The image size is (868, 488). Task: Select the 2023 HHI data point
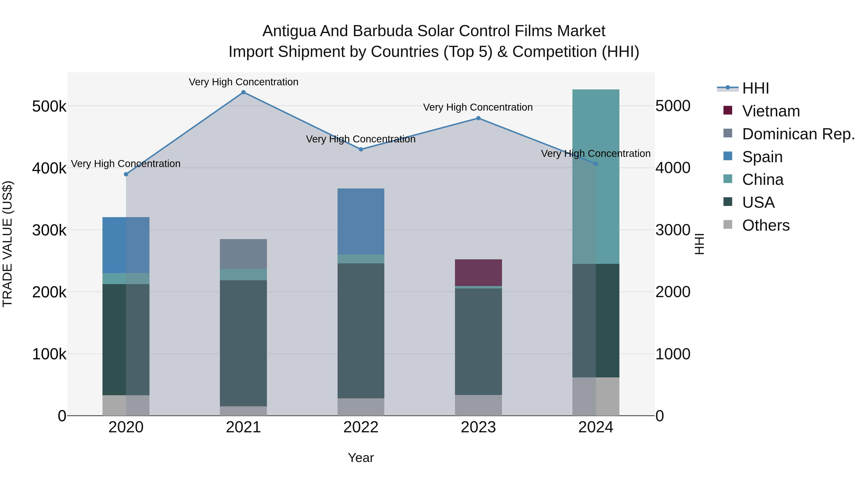pyautogui.click(x=478, y=118)
